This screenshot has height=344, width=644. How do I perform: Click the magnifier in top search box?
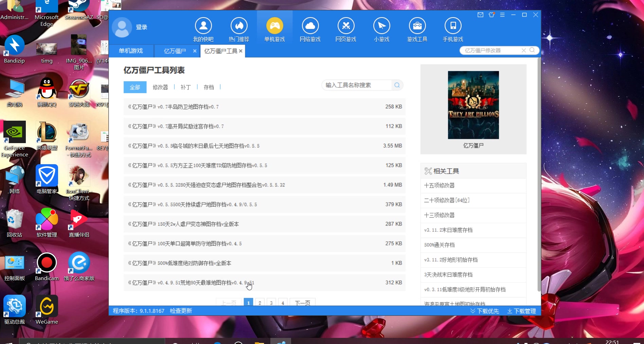point(532,50)
